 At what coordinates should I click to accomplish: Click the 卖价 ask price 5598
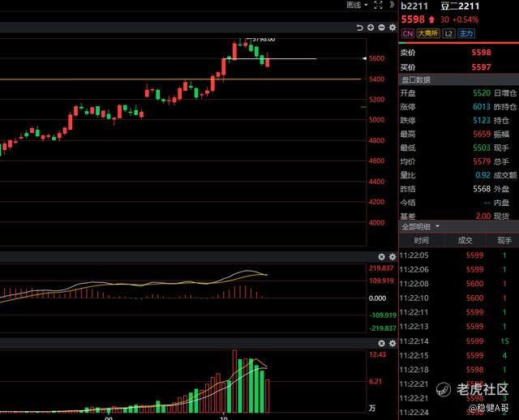click(481, 53)
